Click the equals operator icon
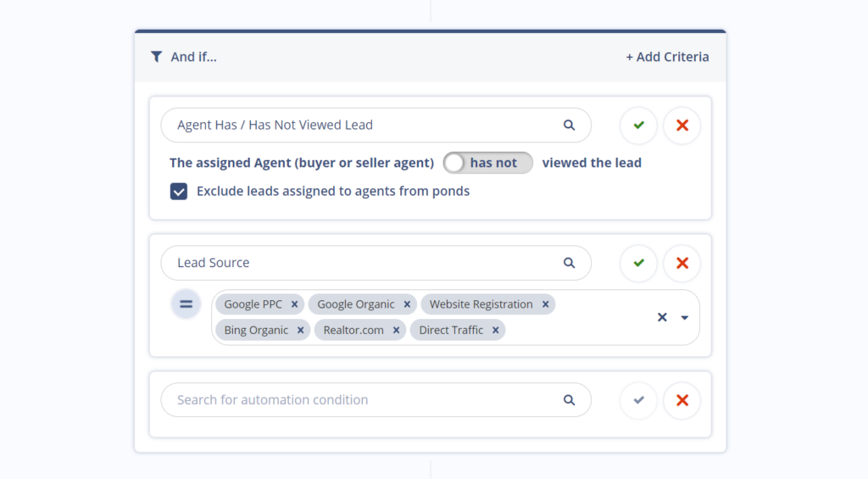The height and width of the screenshot is (479, 868). 186,304
